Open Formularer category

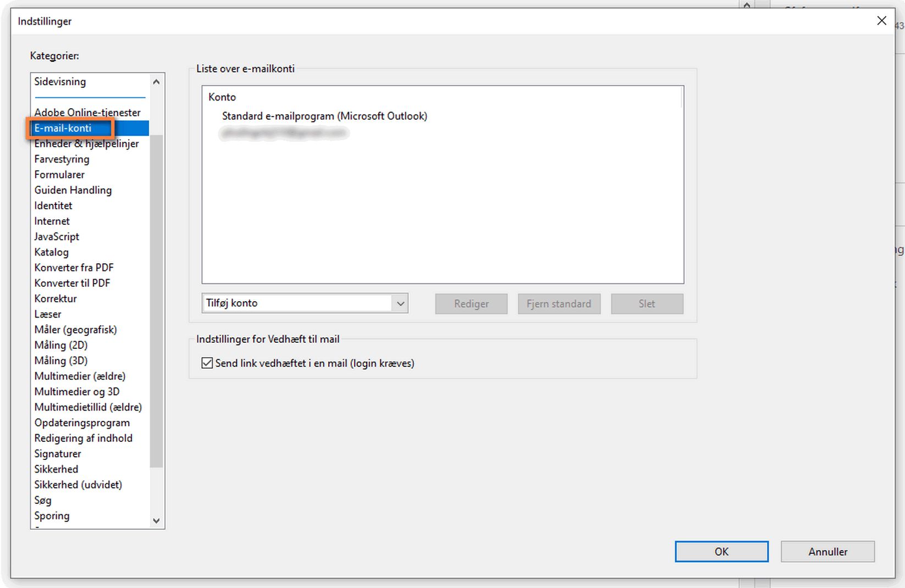(59, 174)
